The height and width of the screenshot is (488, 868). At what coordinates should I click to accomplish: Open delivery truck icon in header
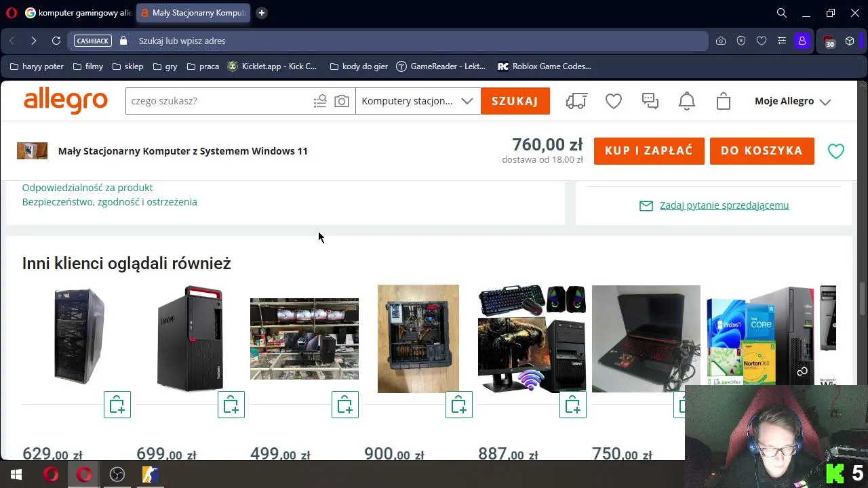(576, 101)
